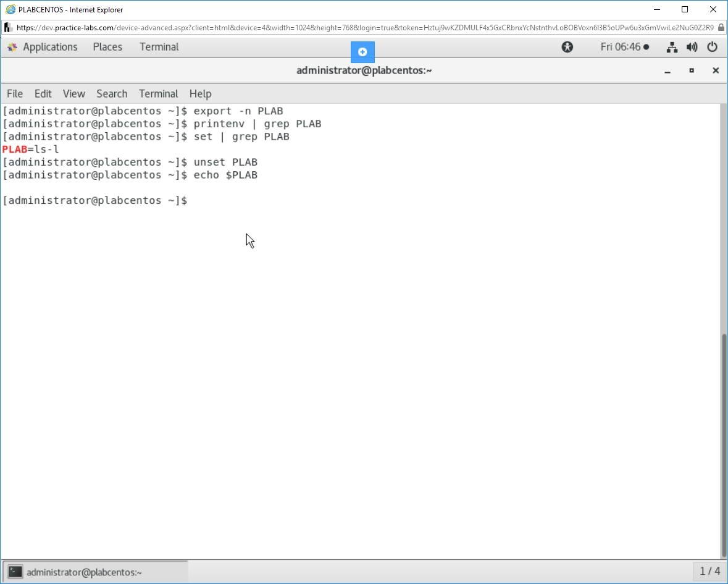This screenshot has width=728, height=584.
Task: Open the Terminal app menu in top panel
Action: tap(159, 47)
